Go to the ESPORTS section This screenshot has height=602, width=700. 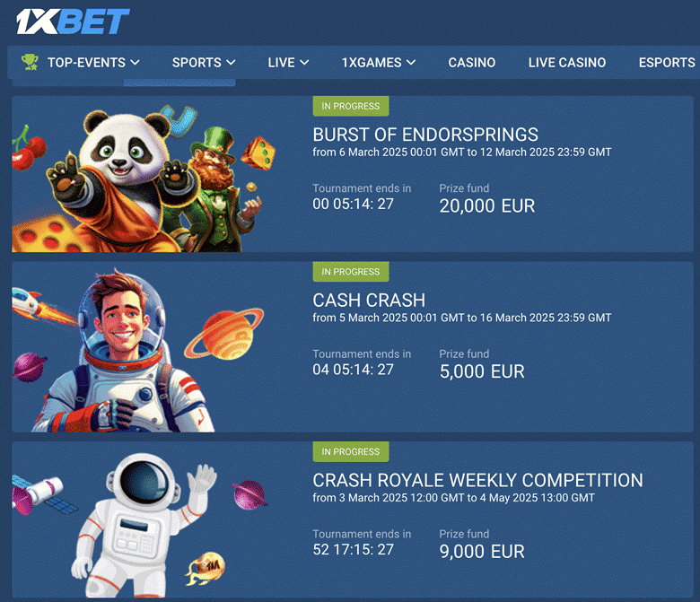point(667,63)
